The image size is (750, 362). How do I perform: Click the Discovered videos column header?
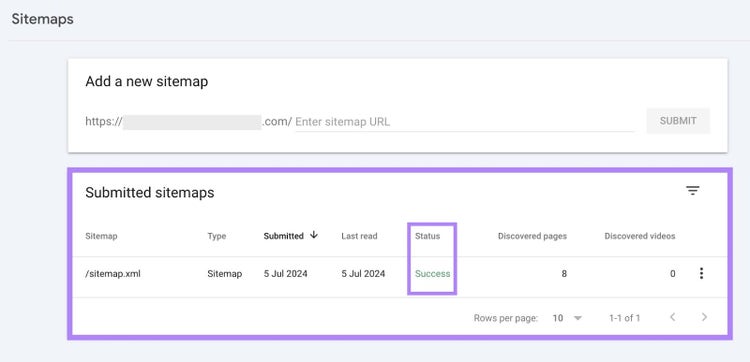640,236
